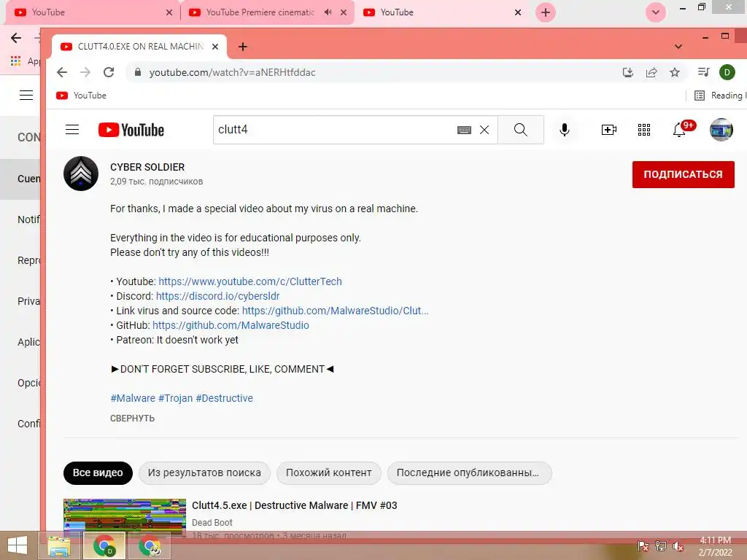
Task: Click the forward arrow in front Chrome window
Action: coord(85,72)
